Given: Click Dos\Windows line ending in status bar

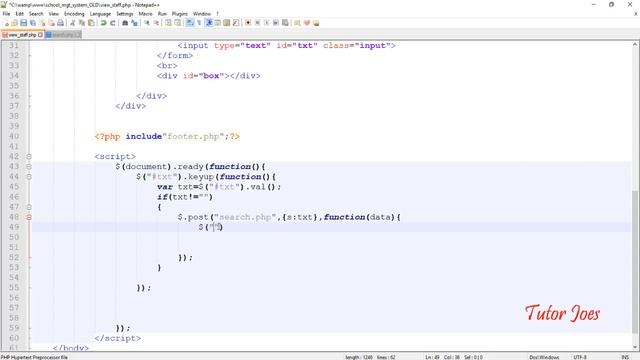Looking at the screenshot, I should tap(544, 357).
